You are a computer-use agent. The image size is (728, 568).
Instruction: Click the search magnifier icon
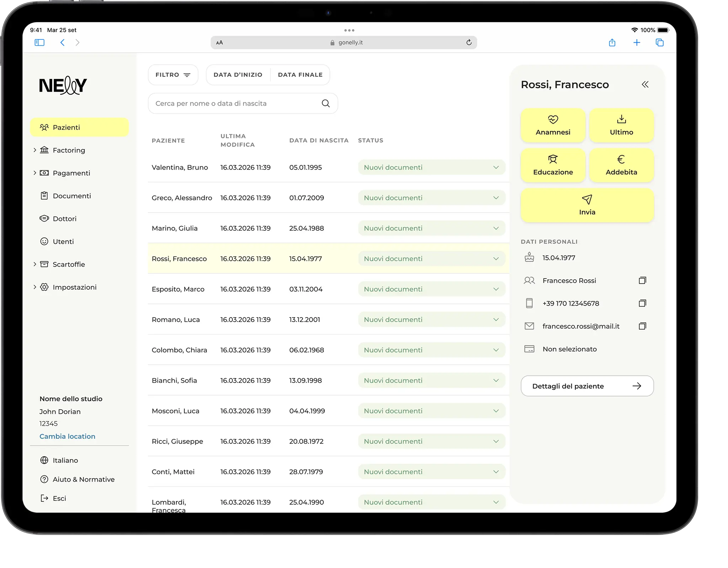[325, 103]
